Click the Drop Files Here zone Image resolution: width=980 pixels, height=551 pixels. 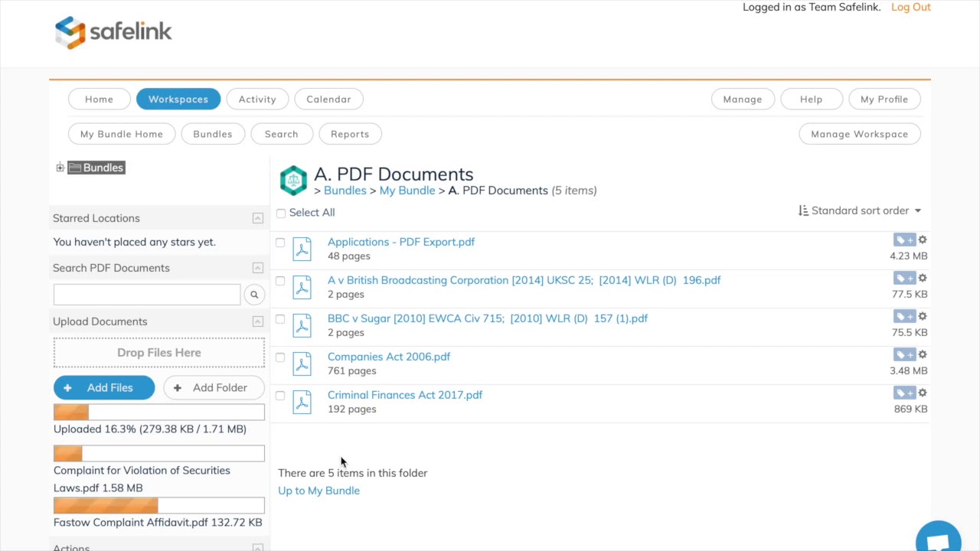[x=159, y=353]
